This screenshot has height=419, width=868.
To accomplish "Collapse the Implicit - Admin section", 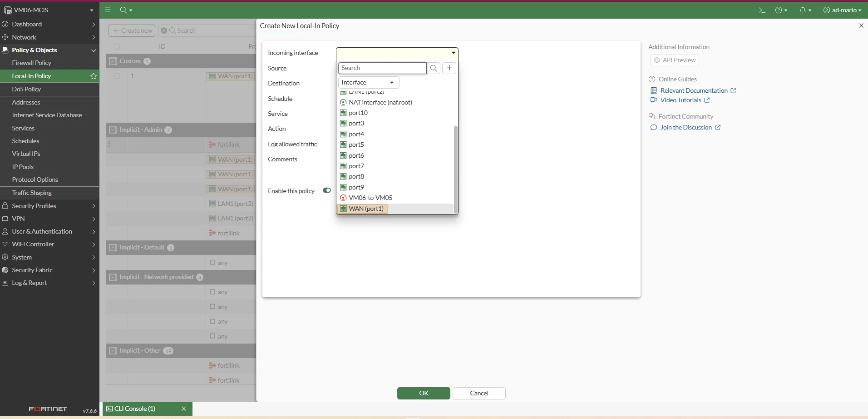I will 113,130.
